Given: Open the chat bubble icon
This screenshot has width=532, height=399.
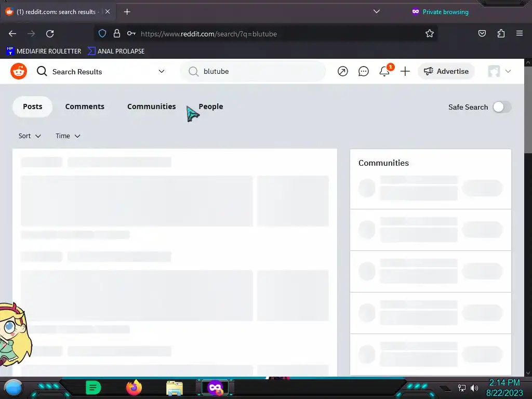Looking at the screenshot, I should 363,71.
